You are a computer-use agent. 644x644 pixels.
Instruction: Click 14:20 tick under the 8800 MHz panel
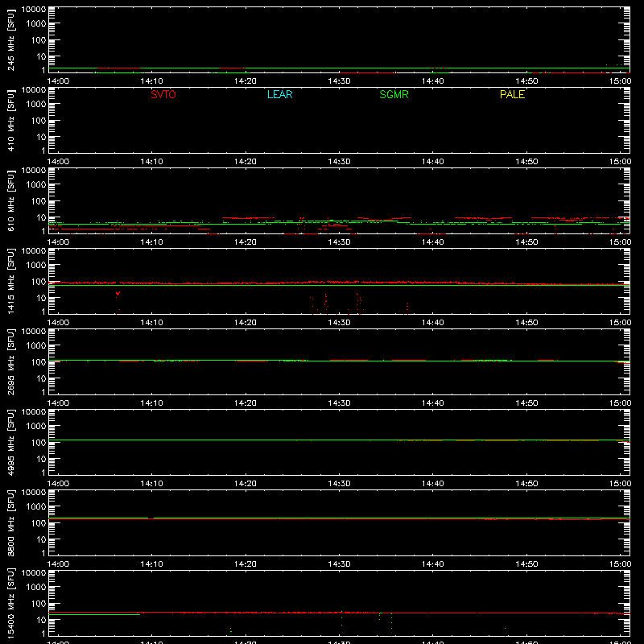pos(246,564)
